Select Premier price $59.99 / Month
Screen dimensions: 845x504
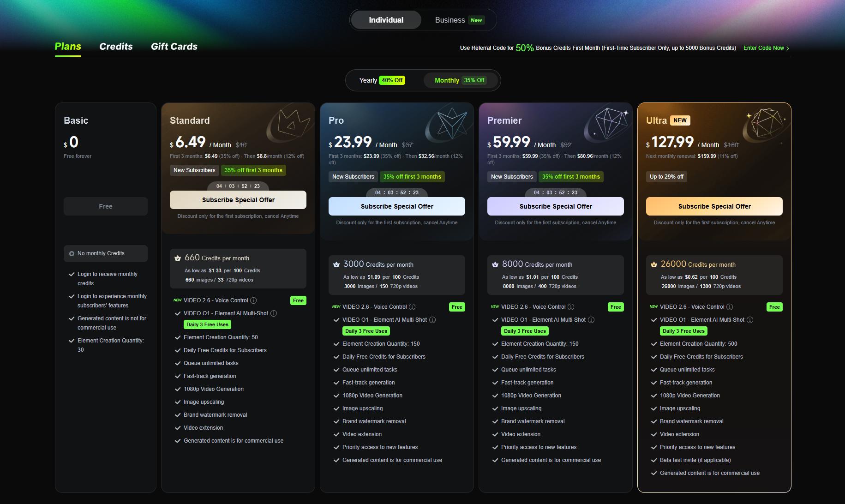pyautogui.click(x=521, y=143)
